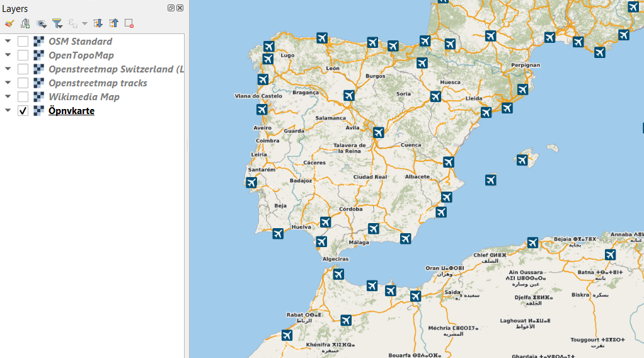Click the raster icon beside Wikimedia Map
The height and width of the screenshot is (358, 644).
38,97
